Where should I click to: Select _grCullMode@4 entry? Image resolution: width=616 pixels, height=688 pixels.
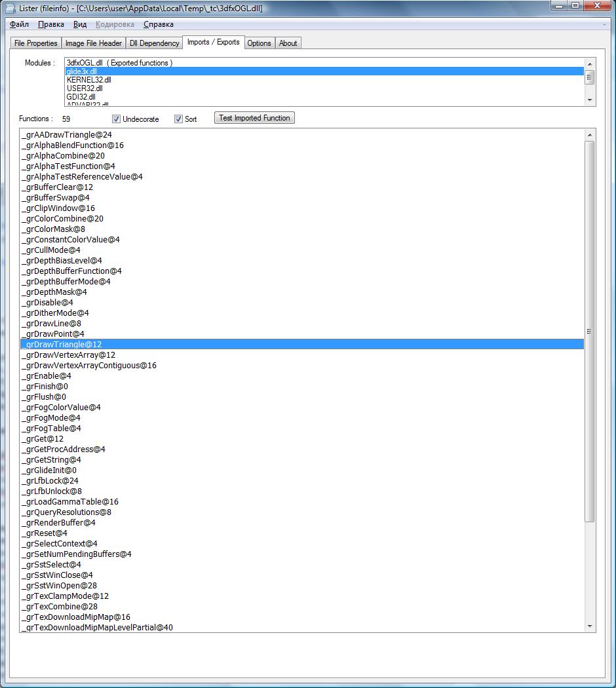coord(302,250)
